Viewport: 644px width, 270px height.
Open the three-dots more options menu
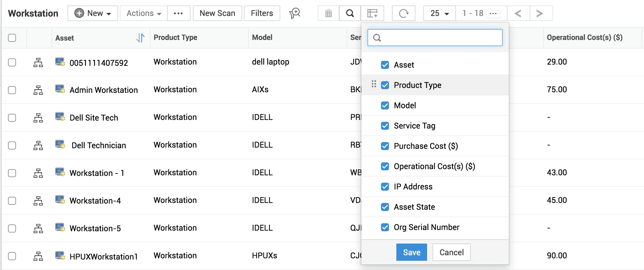coord(178,13)
